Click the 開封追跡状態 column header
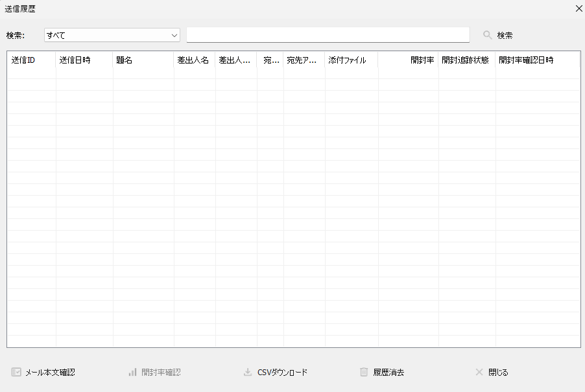 (x=467, y=60)
